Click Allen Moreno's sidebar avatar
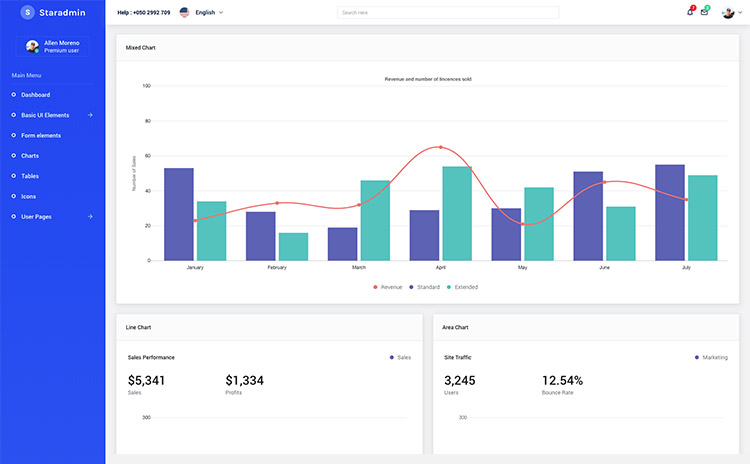 click(x=33, y=46)
